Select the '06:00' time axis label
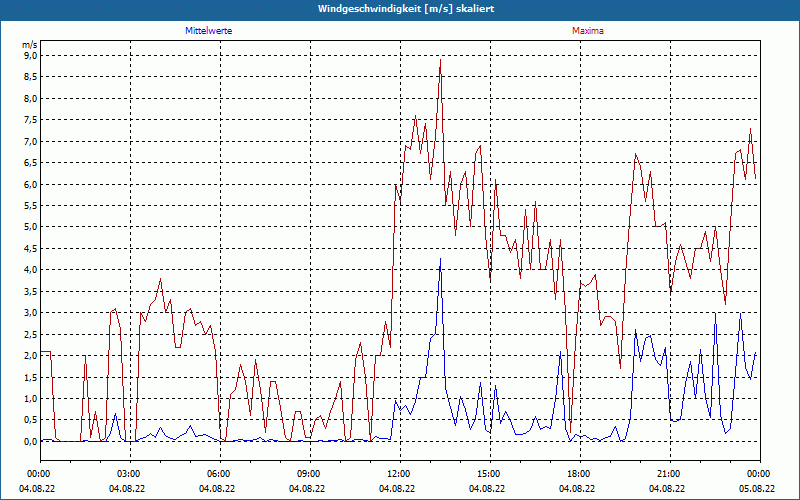Screen dimensions: 800x500 pos(217,474)
